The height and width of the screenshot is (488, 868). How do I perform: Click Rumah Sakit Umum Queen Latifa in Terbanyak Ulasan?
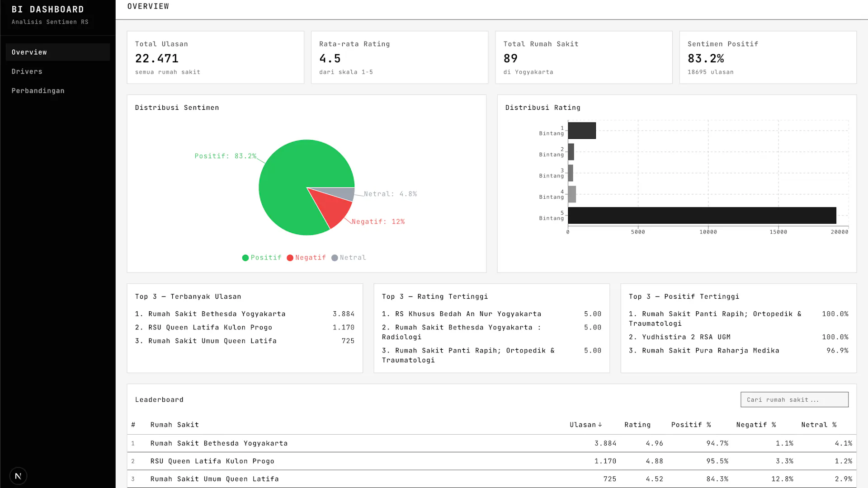[212, 341]
